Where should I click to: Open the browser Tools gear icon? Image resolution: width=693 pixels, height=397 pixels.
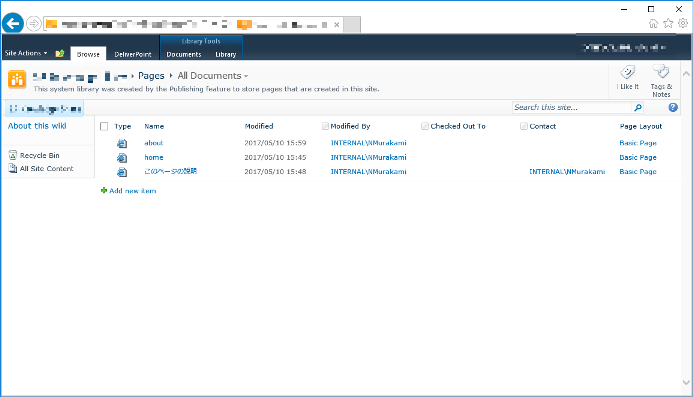pos(683,23)
